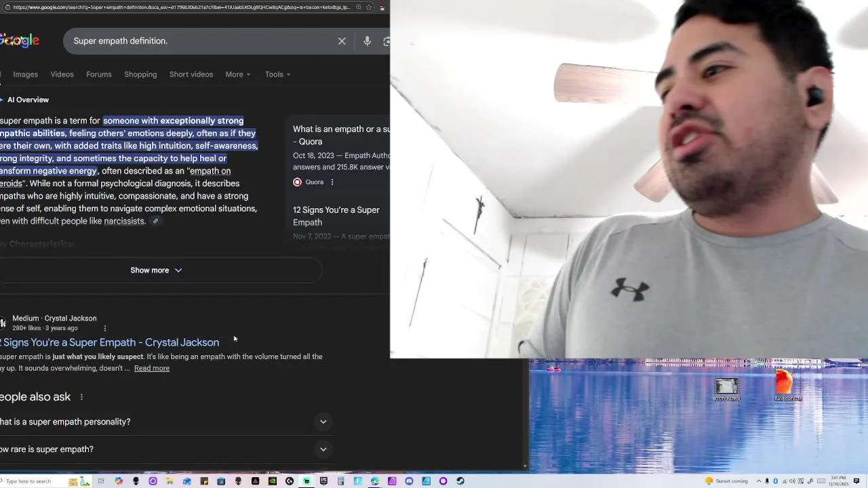
Task: Switch to Shopping results tab
Action: coord(140,75)
